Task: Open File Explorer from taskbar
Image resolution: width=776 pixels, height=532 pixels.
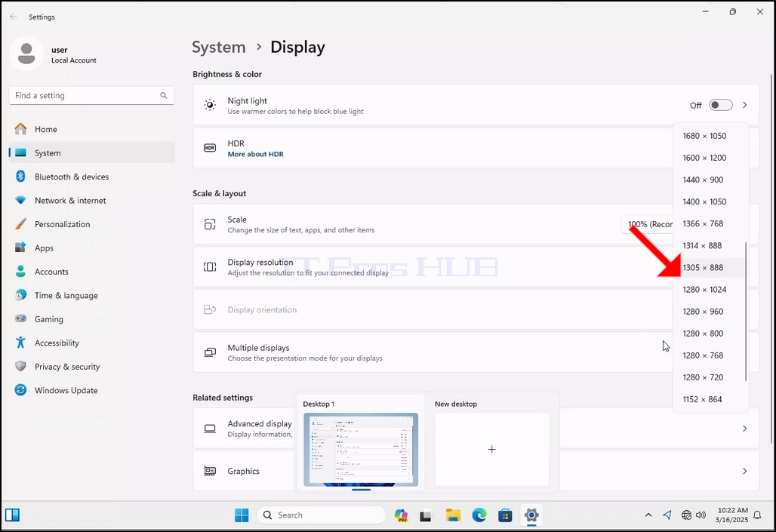Action: point(453,515)
